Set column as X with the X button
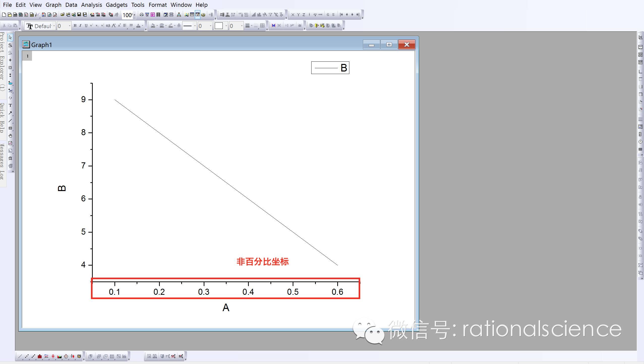Viewport: 644px width, 364px height. [293, 15]
